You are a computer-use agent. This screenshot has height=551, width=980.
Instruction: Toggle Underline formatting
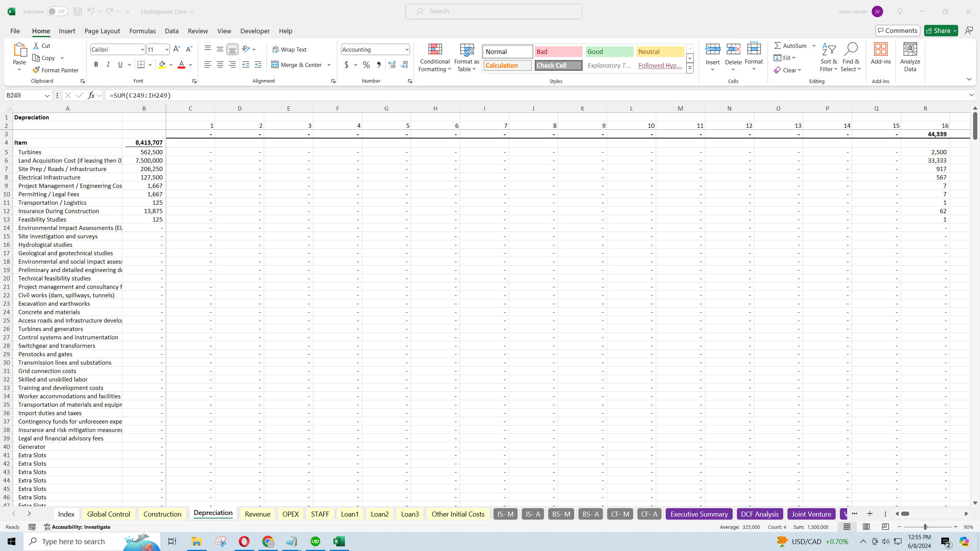point(121,65)
